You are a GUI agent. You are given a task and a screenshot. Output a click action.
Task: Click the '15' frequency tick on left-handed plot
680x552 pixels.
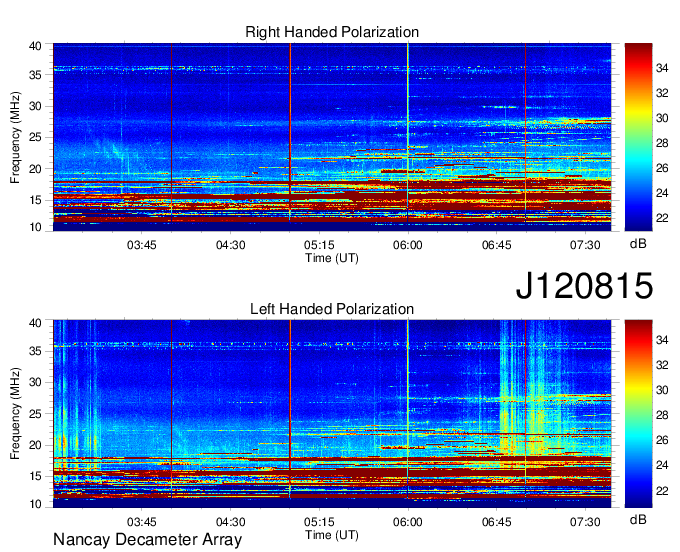(35, 477)
